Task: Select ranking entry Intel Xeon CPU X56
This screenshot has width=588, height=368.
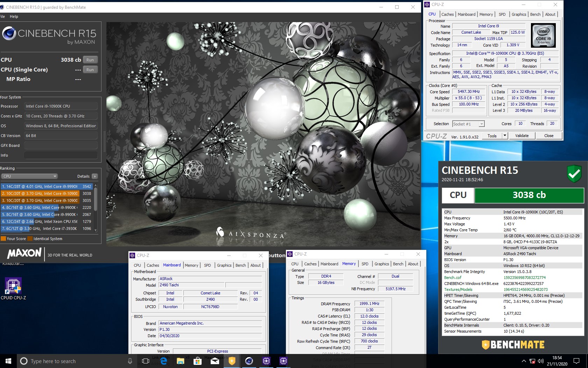Action: click(x=47, y=222)
